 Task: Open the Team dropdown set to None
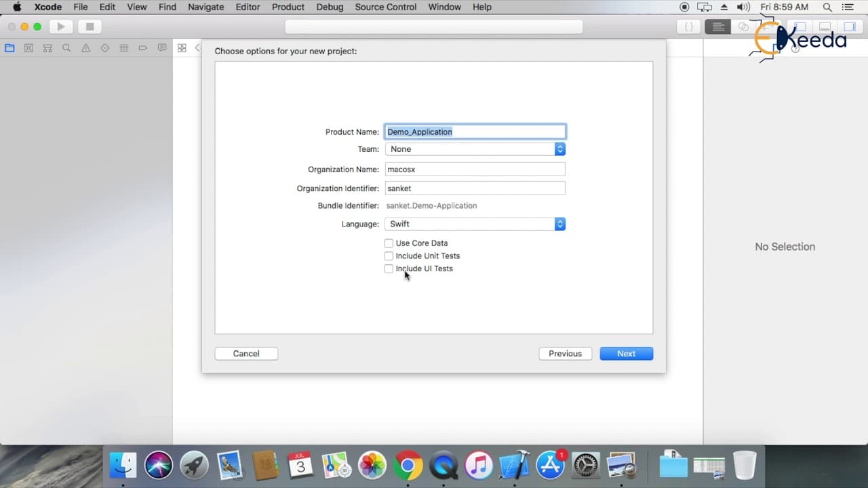475,149
